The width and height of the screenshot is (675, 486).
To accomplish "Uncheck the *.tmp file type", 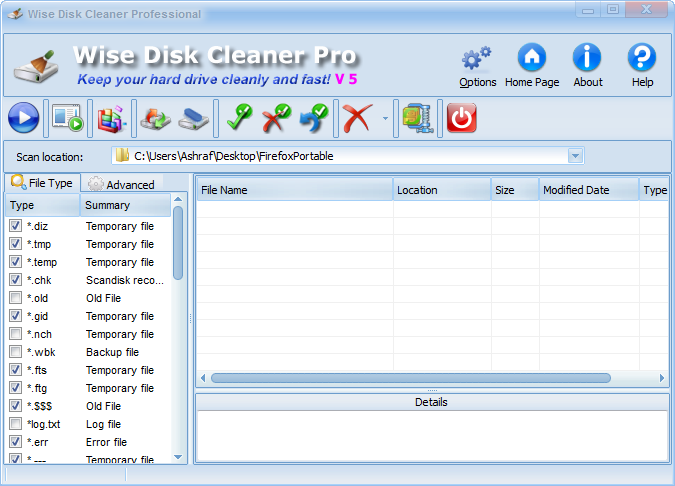I will pos(15,244).
